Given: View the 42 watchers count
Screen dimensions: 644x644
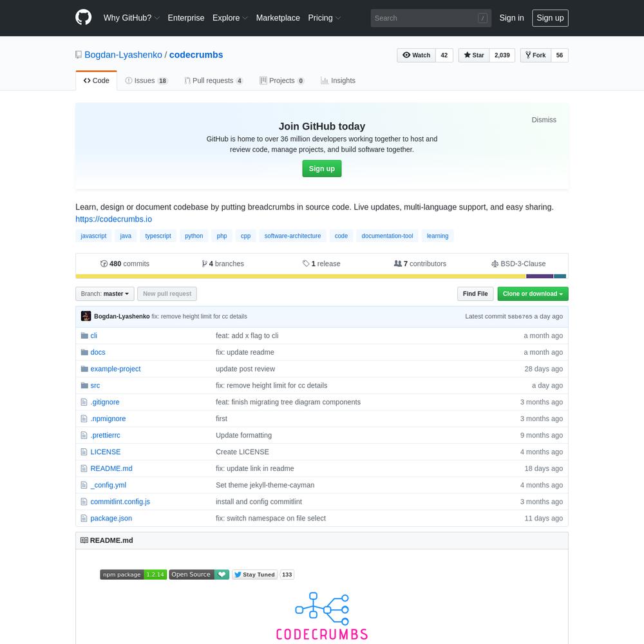Looking at the screenshot, I should click(444, 55).
